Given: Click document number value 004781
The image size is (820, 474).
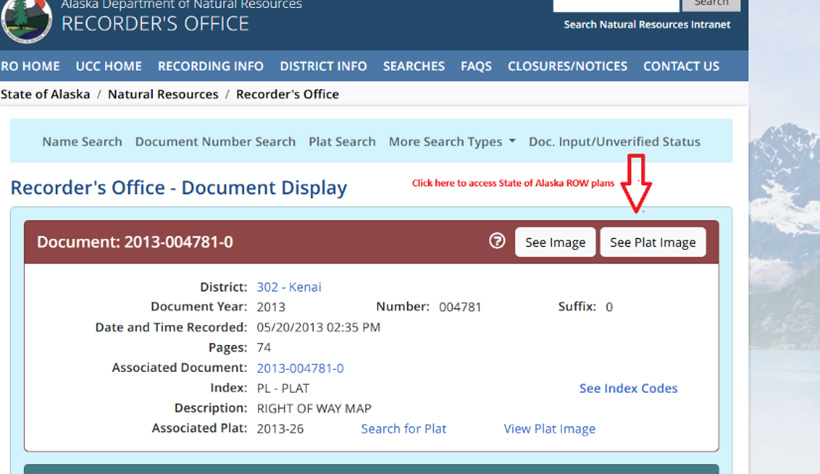Looking at the screenshot, I should click(460, 307).
